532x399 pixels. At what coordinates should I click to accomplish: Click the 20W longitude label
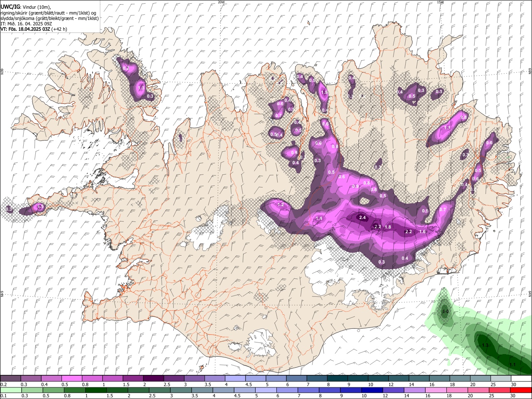221,2
